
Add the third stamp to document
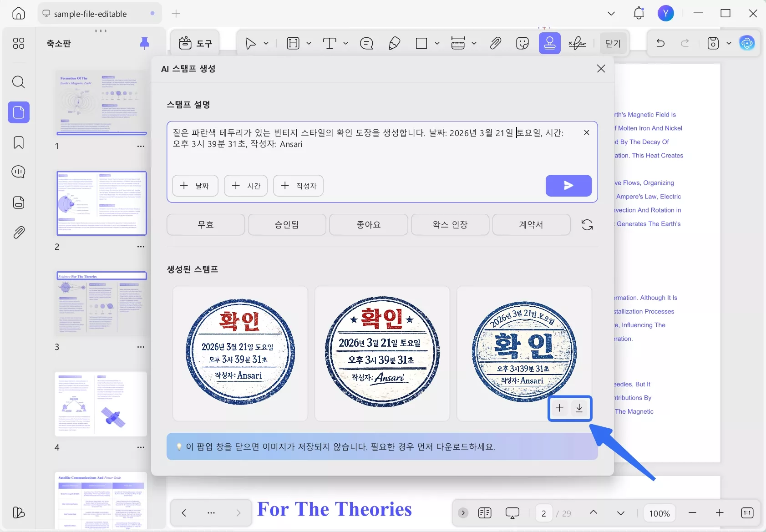(559, 408)
